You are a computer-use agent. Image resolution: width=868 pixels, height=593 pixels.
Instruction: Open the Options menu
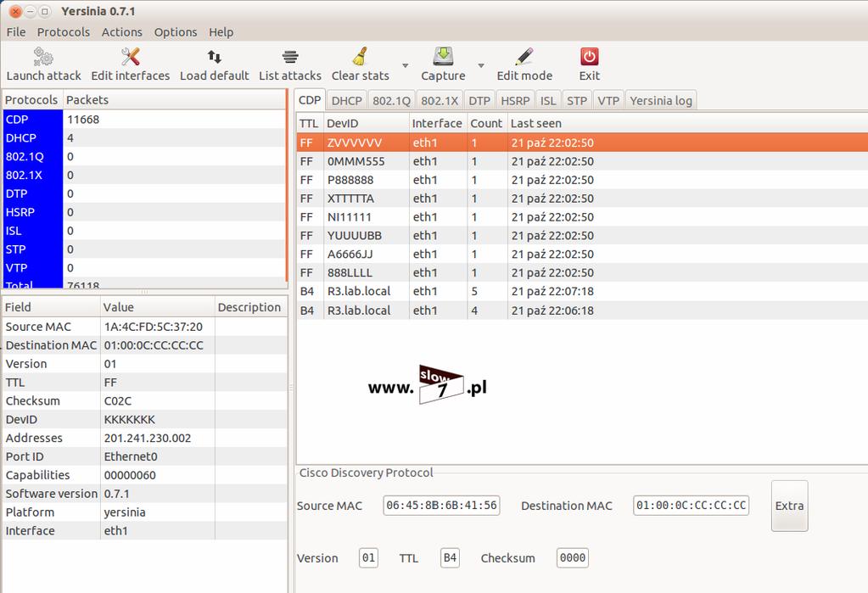pos(176,32)
